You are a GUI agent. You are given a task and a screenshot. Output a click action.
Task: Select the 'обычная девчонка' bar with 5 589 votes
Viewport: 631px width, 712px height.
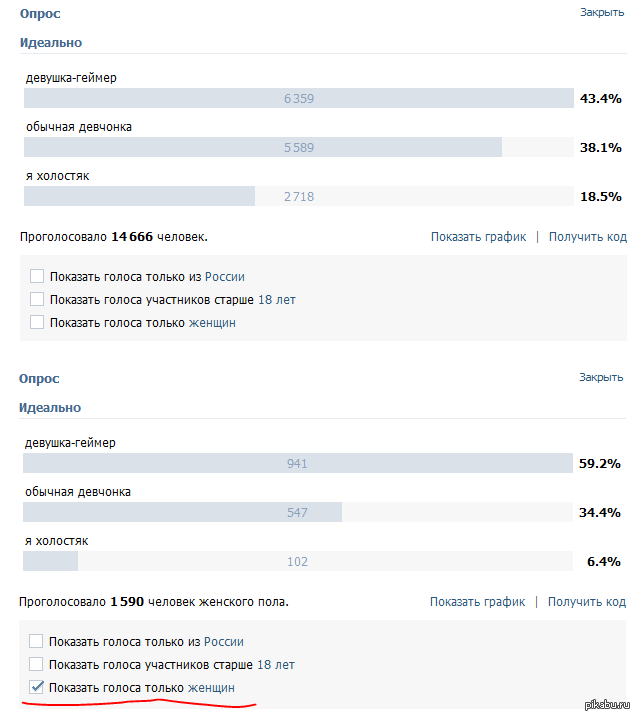click(298, 148)
